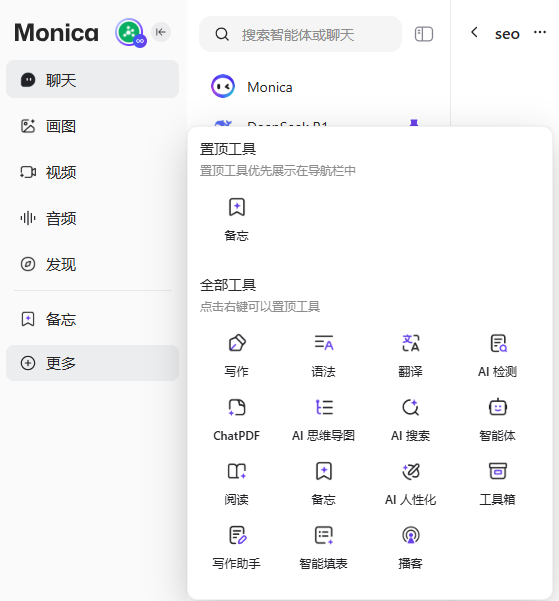
Task: Open the 聊天 chat section
Action: tap(92, 79)
